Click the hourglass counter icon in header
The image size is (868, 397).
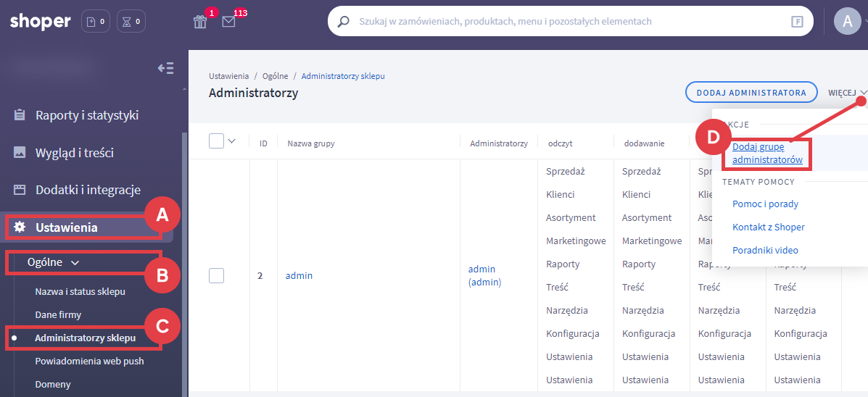[x=131, y=22]
